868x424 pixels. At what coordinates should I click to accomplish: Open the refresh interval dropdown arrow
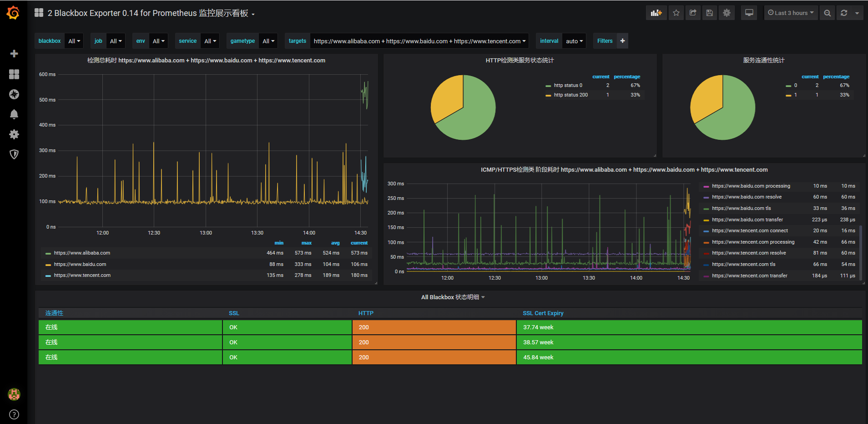pyautogui.click(x=857, y=13)
